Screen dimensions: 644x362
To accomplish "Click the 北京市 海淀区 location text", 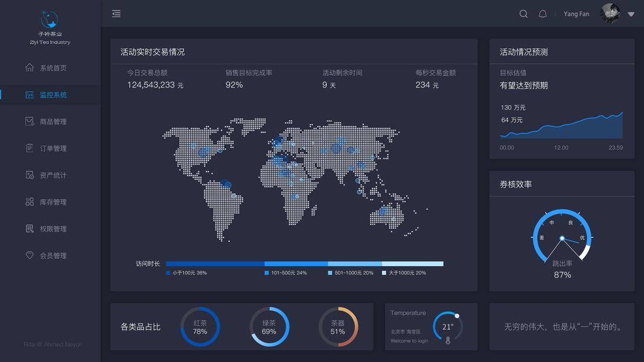I will pos(406,332).
